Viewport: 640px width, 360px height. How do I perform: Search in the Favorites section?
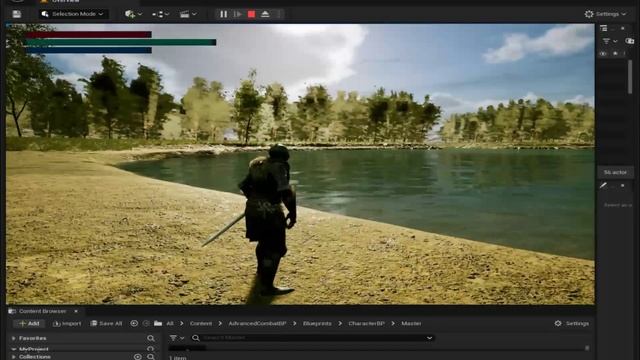(151, 338)
